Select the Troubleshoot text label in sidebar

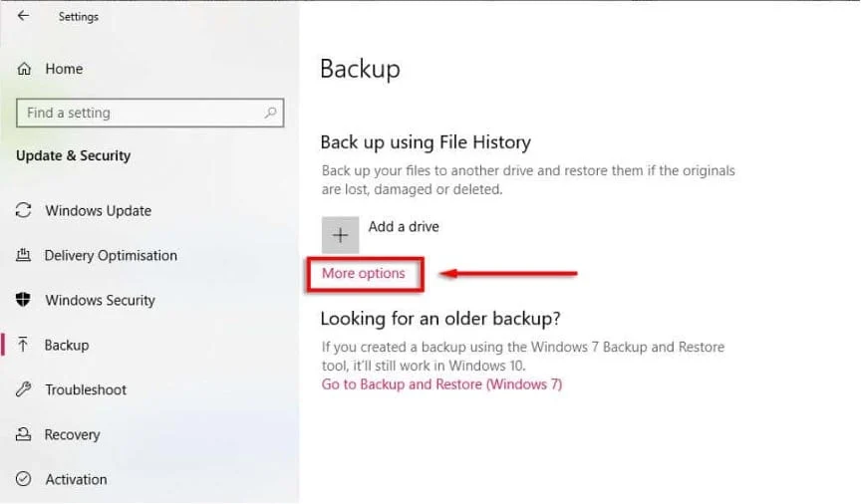[86, 390]
